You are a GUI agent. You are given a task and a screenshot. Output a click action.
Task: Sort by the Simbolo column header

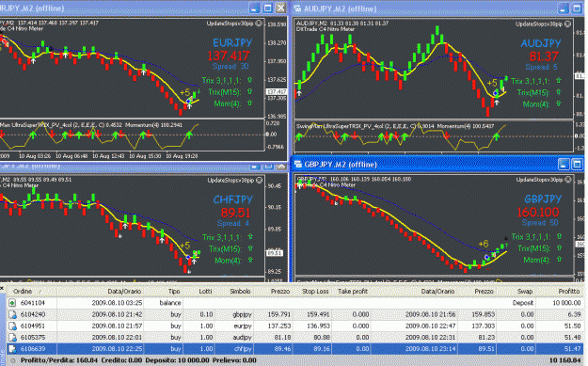point(234,291)
